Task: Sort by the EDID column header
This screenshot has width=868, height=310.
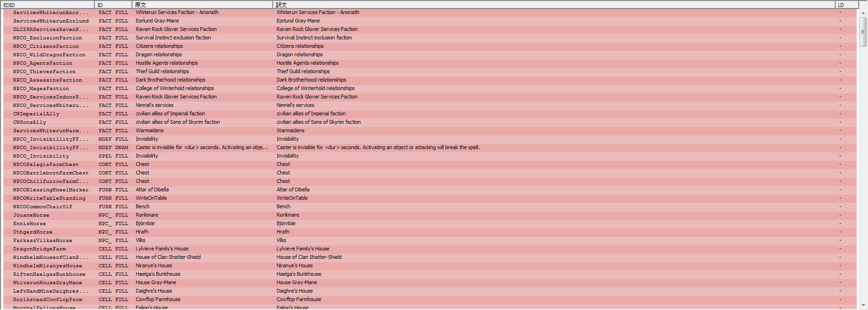Action: click(48, 5)
